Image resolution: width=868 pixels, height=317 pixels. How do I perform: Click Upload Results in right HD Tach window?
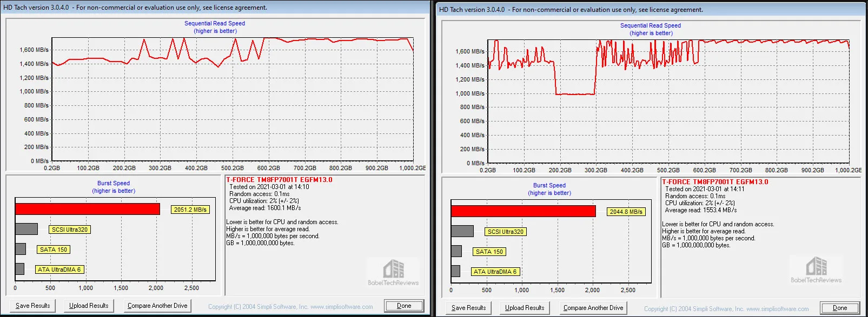[x=525, y=308]
